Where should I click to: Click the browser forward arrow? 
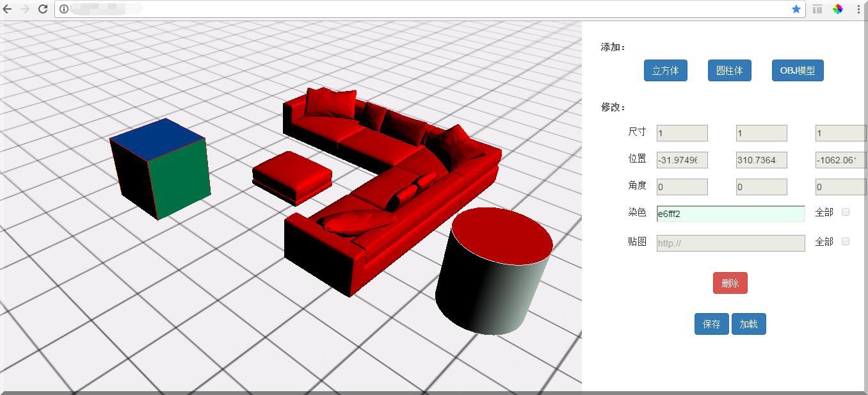(25, 9)
